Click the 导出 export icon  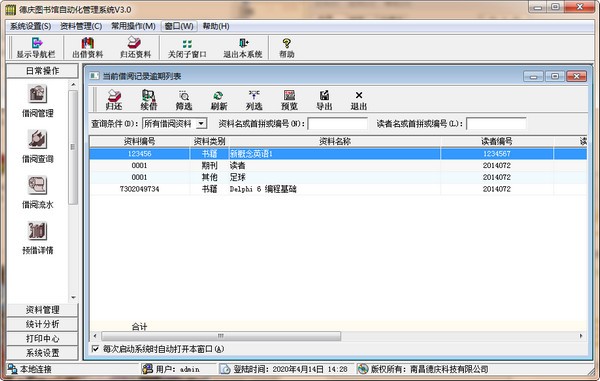tap(324, 95)
